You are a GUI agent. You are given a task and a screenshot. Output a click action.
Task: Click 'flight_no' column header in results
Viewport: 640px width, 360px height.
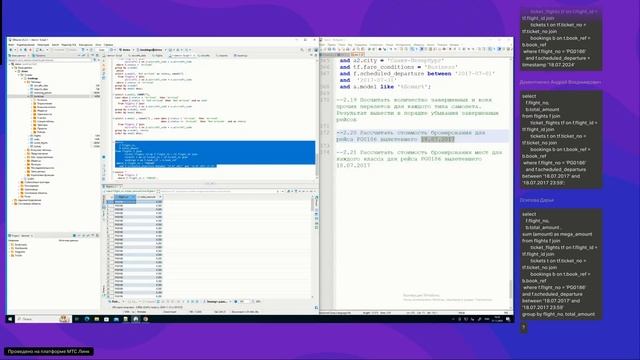[124, 197]
